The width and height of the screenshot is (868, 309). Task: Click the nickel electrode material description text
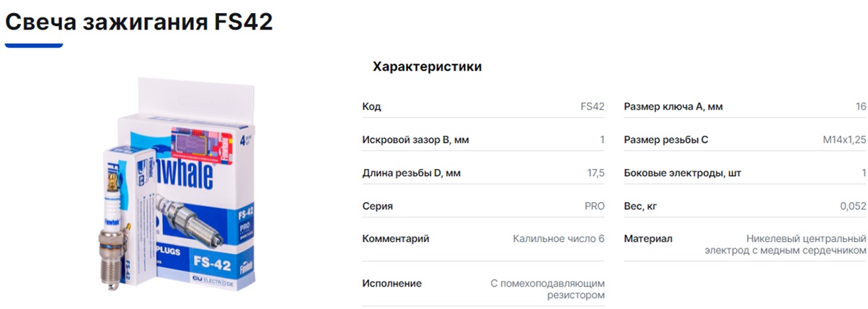tap(785, 245)
